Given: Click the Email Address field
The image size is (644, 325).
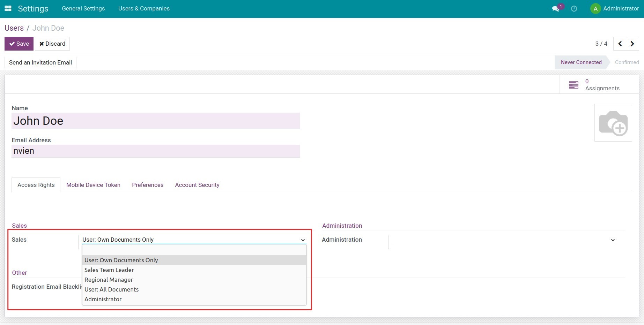Looking at the screenshot, I should tap(155, 151).
